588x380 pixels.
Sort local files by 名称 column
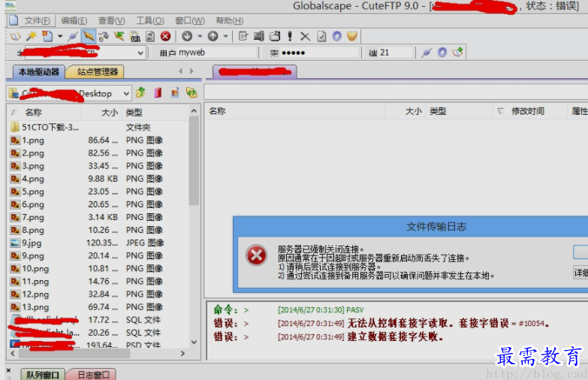(x=44, y=112)
